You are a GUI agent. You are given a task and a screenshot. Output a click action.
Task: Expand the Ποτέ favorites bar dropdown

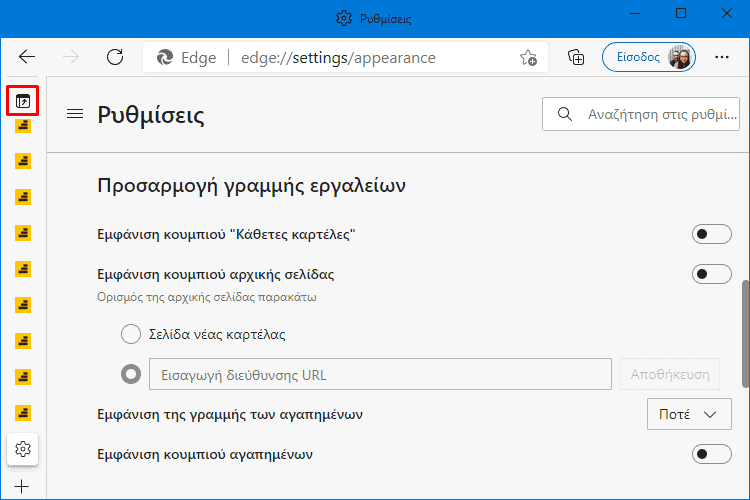pos(689,414)
